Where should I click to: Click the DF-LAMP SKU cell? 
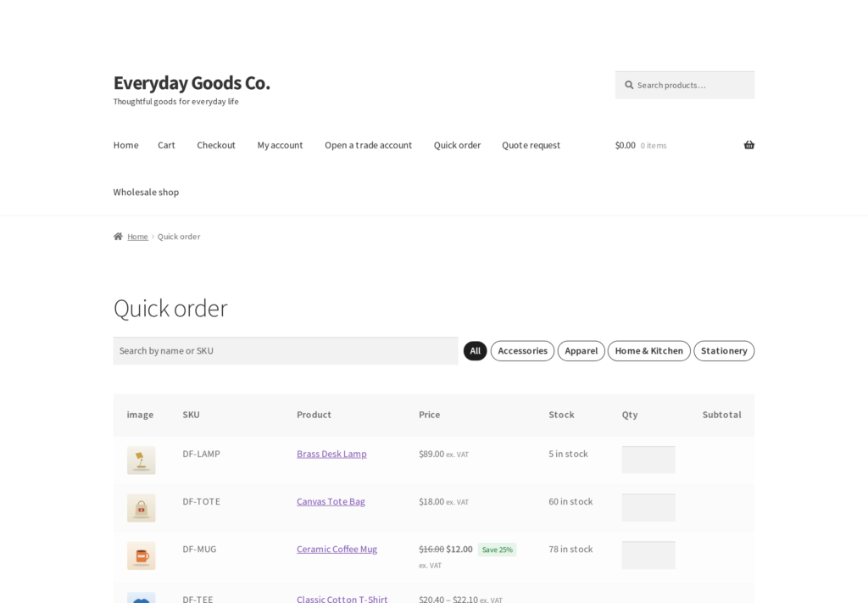pyautogui.click(x=202, y=454)
